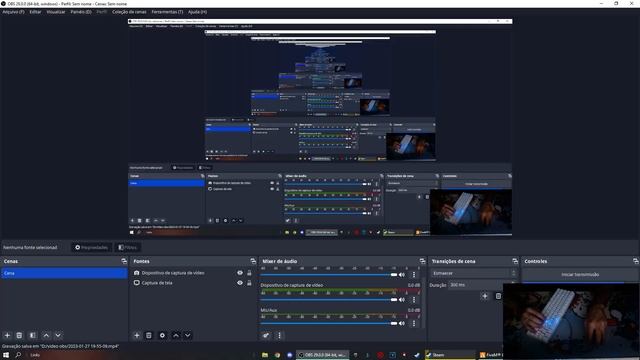Remove the selected scene with trash icon

tap(19, 335)
